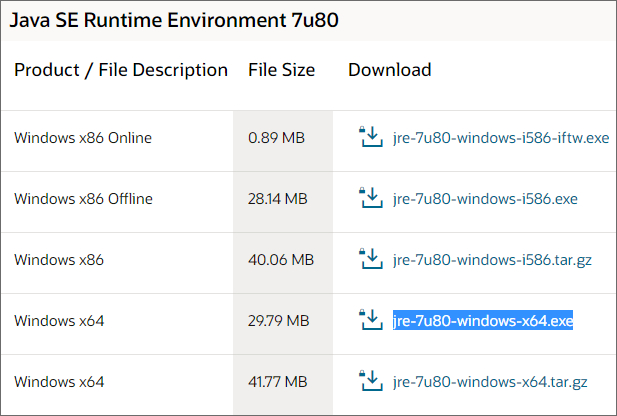Select the 41.77 MB file size value
The image size is (617, 416).
[277, 382]
